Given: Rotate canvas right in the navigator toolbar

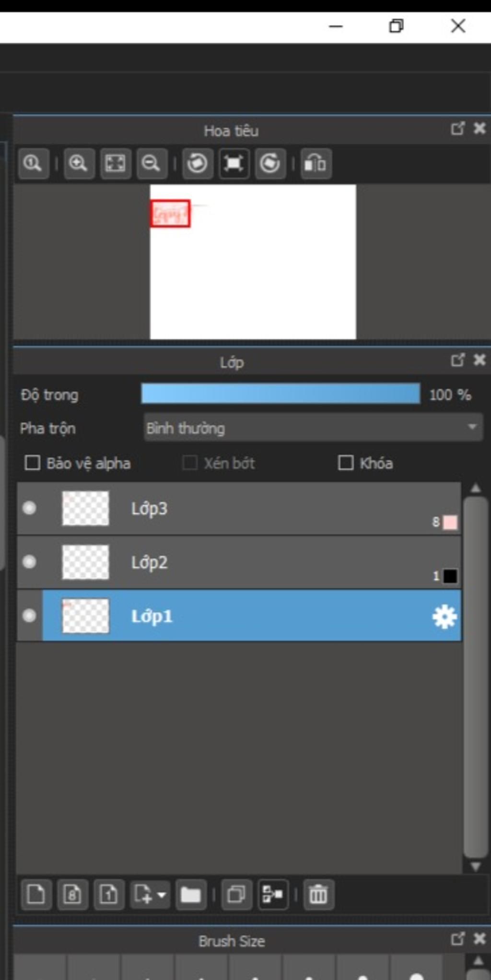Looking at the screenshot, I should (x=270, y=164).
